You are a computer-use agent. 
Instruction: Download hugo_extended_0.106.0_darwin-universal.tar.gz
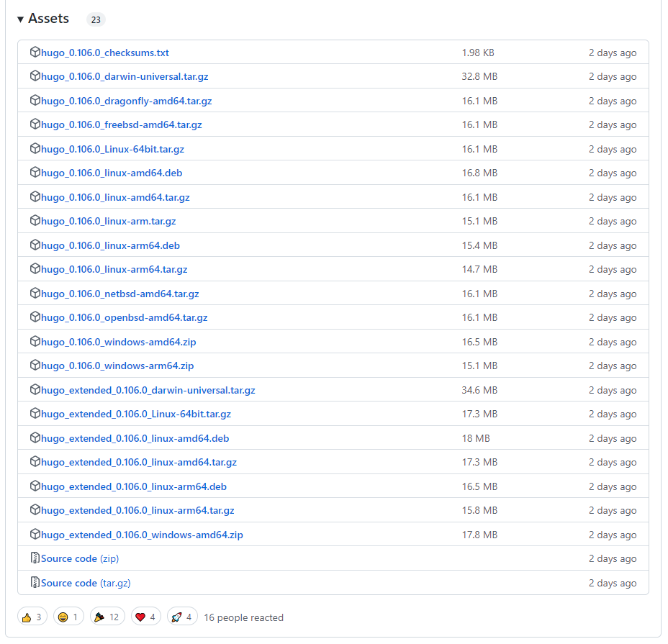pos(148,390)
